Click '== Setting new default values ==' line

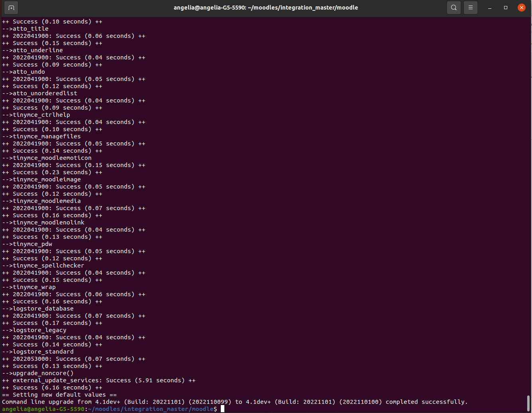point(59,395)
